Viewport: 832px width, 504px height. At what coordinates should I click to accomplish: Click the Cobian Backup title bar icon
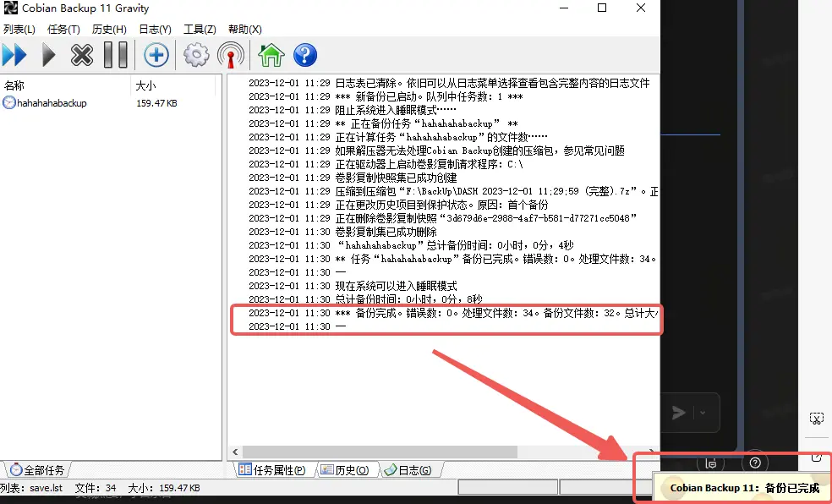coord(10,8)
